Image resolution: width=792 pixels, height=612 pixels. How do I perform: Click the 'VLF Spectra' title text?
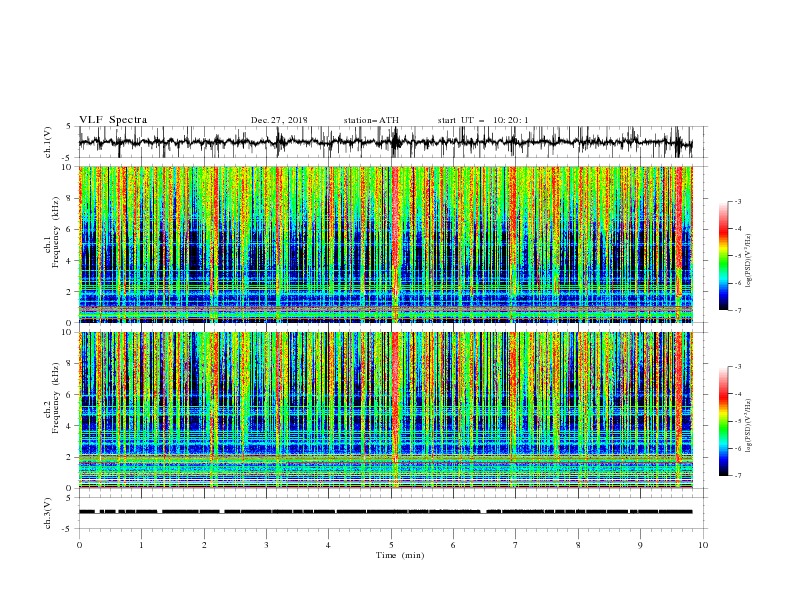(113, 120)
